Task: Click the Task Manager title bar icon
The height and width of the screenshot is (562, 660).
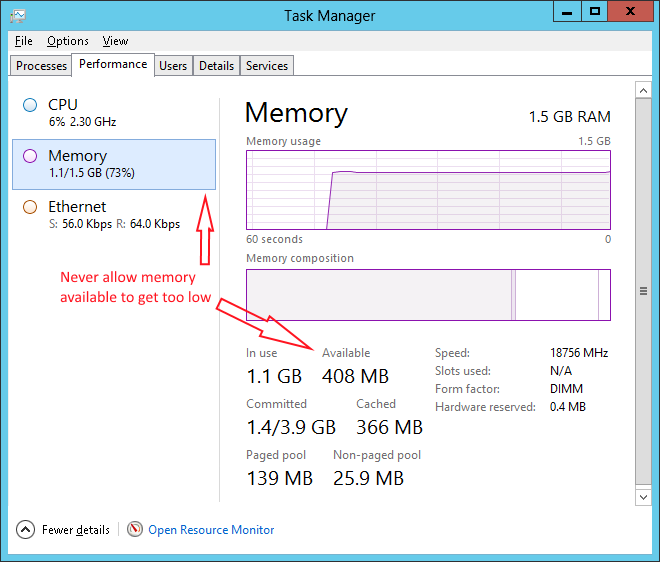Action: [x=18, y=15]
